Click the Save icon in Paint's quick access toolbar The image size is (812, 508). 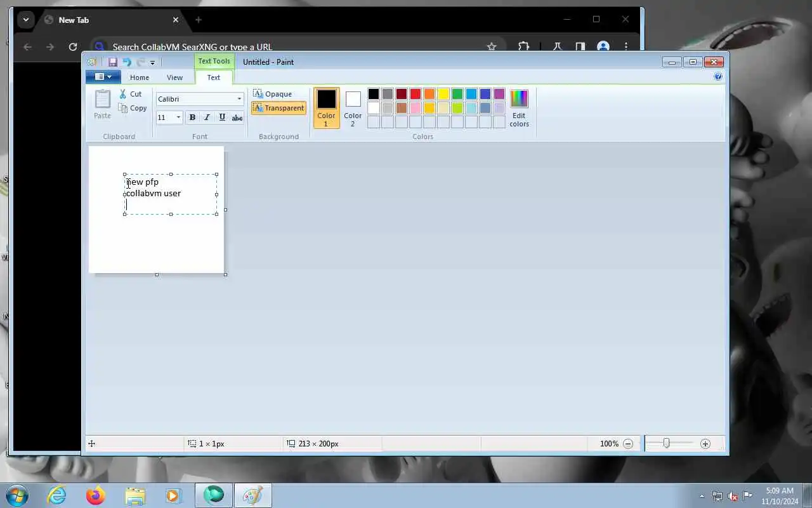[112, 62]
